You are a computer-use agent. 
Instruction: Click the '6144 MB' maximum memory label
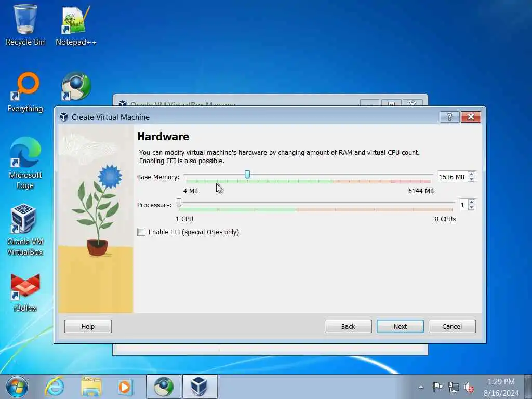[x=421, y=191]
